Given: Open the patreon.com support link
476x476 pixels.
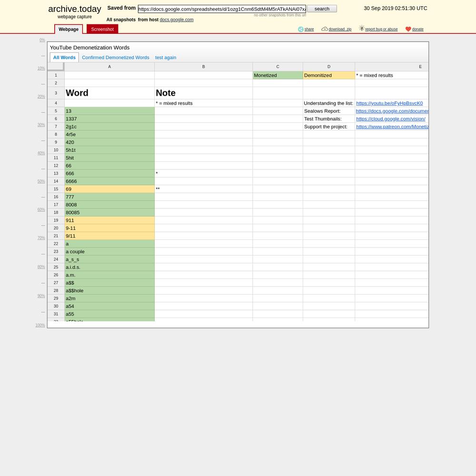Looking at the screenshot, I should (x=392, y=127).
